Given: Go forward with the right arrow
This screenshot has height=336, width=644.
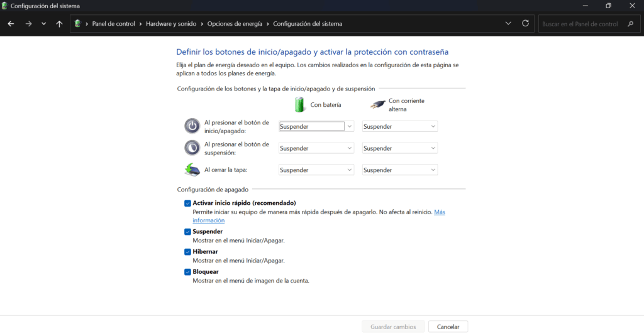Looking at the screenshot, I should click(28, 24).
